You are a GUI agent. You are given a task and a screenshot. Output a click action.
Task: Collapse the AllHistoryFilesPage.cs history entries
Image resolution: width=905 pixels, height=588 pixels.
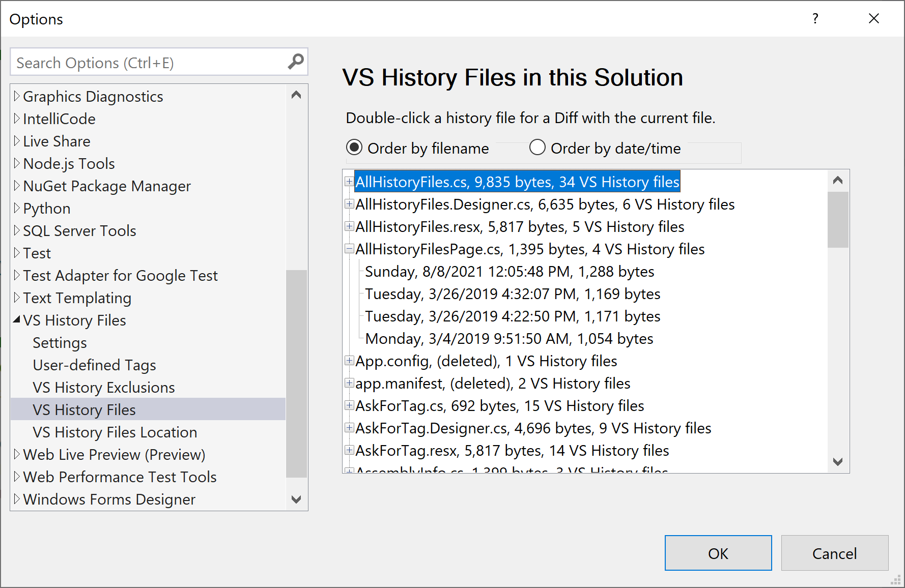(349, 249)
